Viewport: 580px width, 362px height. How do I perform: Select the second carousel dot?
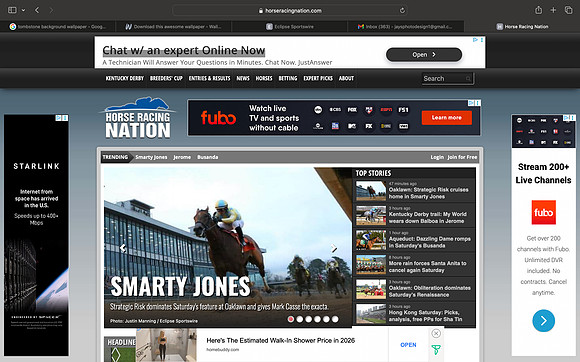(300, 319)
